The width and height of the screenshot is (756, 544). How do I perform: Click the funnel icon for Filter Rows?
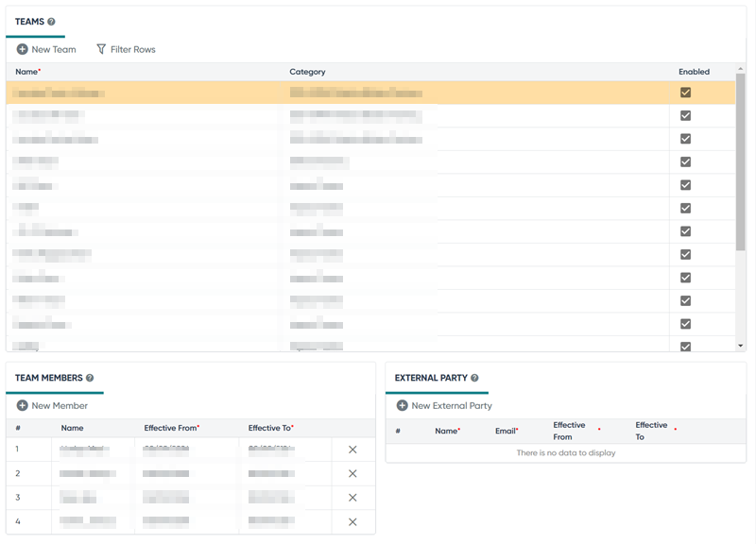click(x=101, y=49)
